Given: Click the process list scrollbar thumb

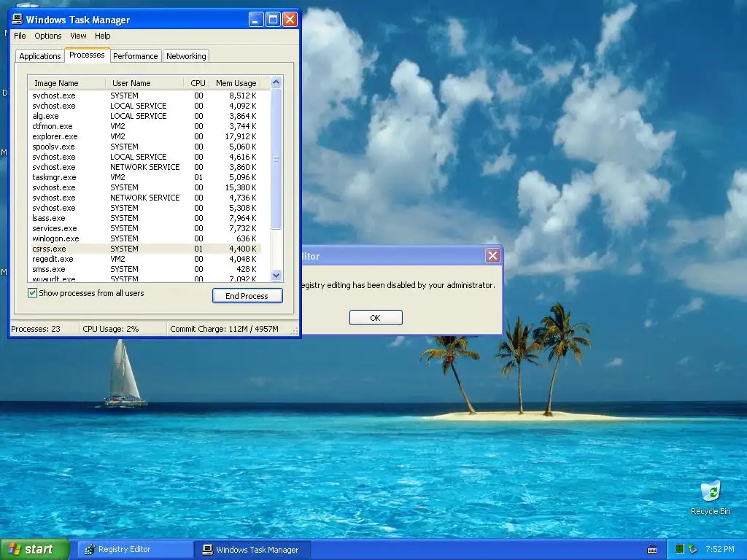Looking at the screenshot, I should click(x=276, y=158).
